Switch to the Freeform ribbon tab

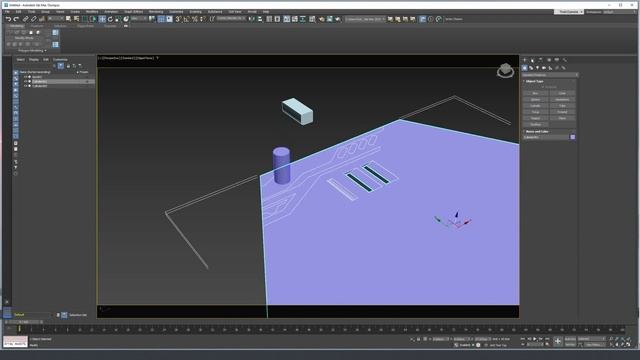coord(37,26)
